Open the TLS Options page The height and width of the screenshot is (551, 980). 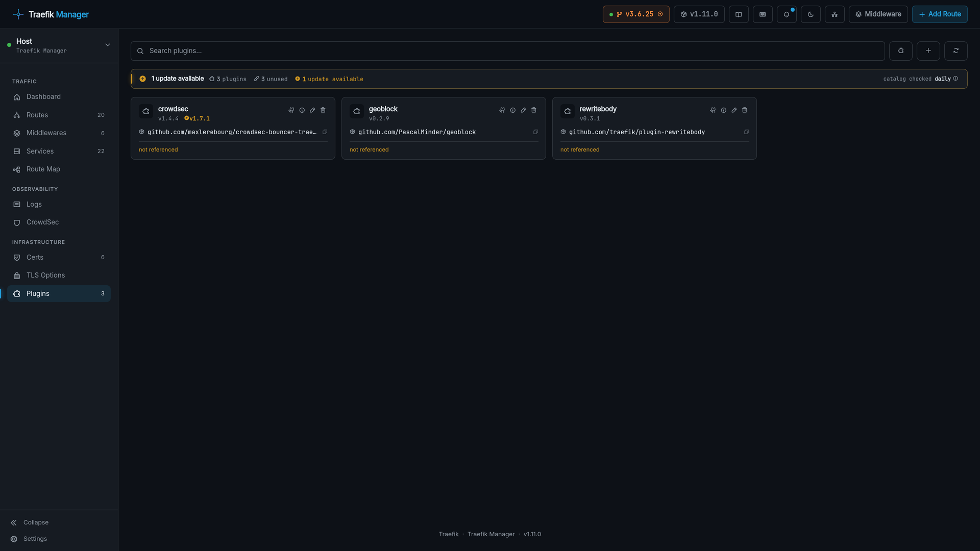(59, 275)
